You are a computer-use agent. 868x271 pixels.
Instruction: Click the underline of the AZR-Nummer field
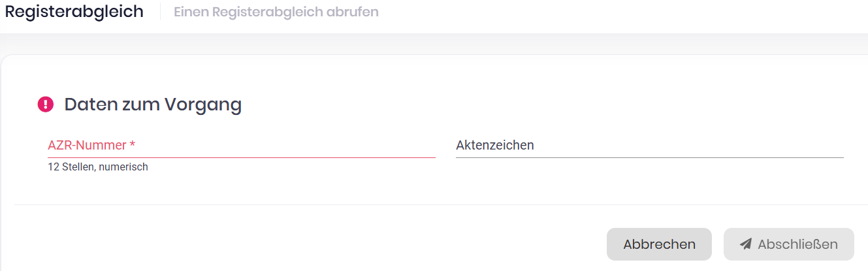point(241,157)
